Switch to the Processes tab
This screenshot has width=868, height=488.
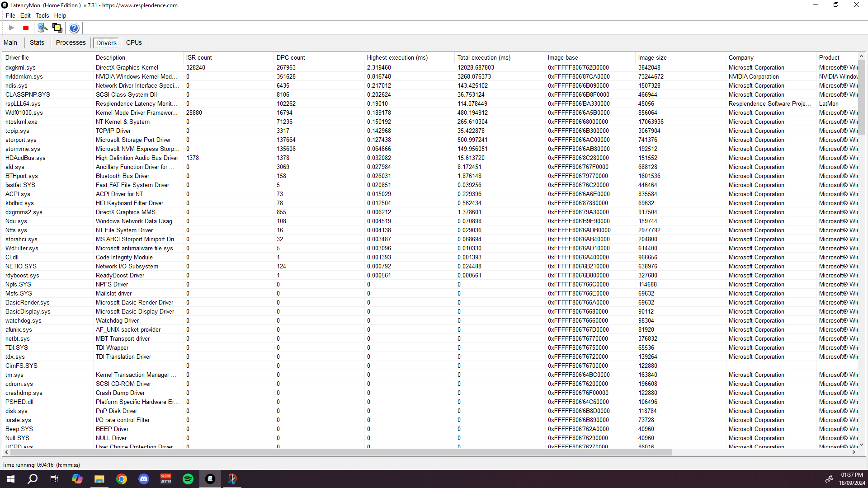click(71, 42)
